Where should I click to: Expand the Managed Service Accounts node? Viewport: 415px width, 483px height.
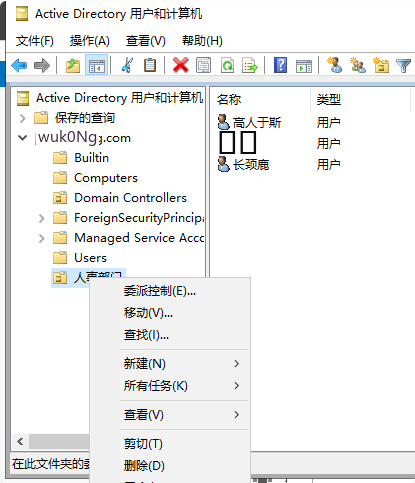pyautogui.click(x=41, y=238)
